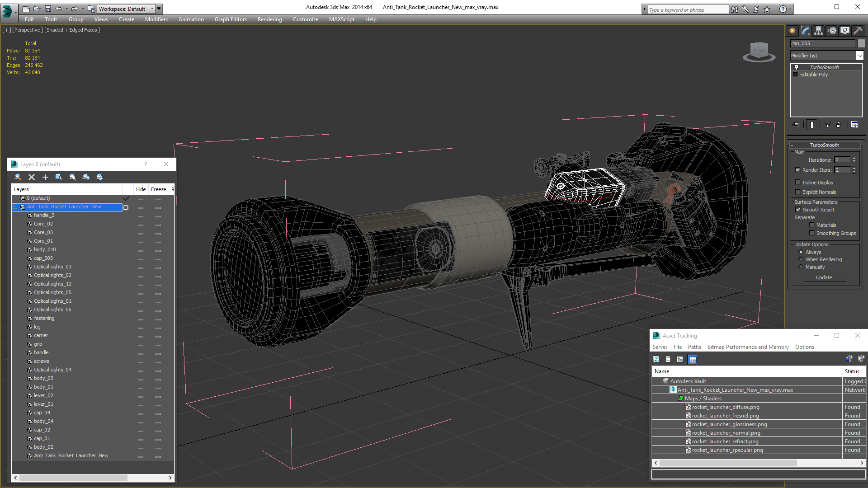The height and width of the screenshot is (488, 868).
Task: Enable Separate by Smoothing Groups checkbox
Action: pos(811,233)
